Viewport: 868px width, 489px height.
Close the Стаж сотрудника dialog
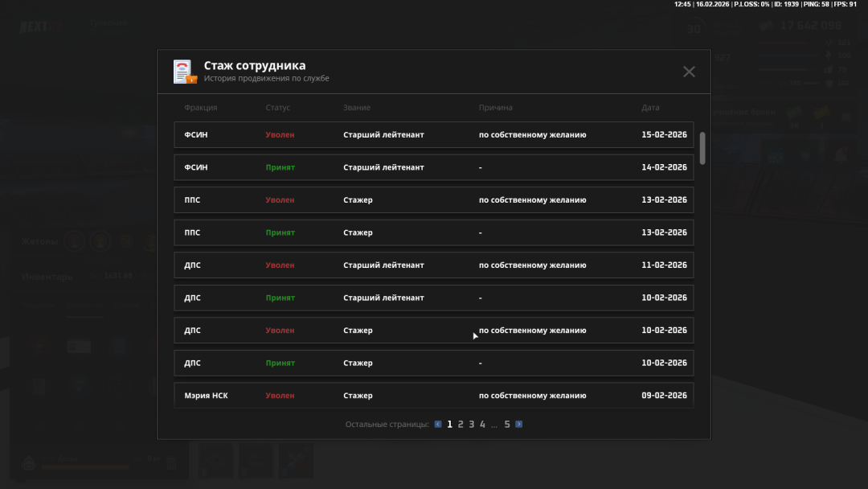689,72
